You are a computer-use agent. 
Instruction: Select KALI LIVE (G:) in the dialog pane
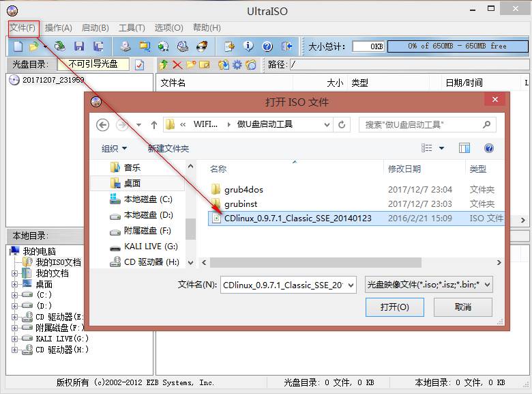(144, 247)
